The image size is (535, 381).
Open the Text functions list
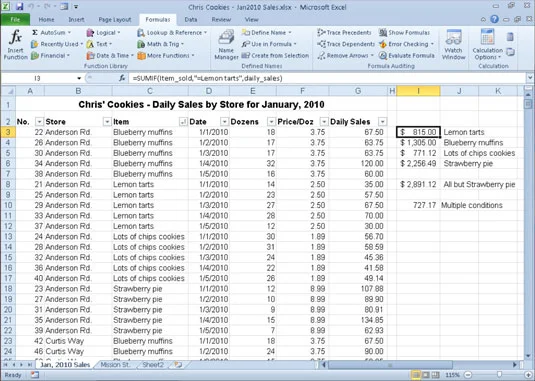point(99,44)
